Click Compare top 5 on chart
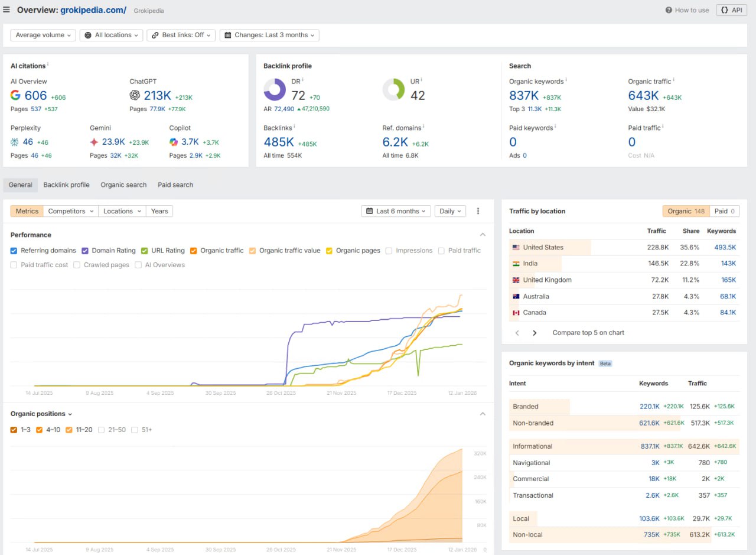 click(588, 333)
